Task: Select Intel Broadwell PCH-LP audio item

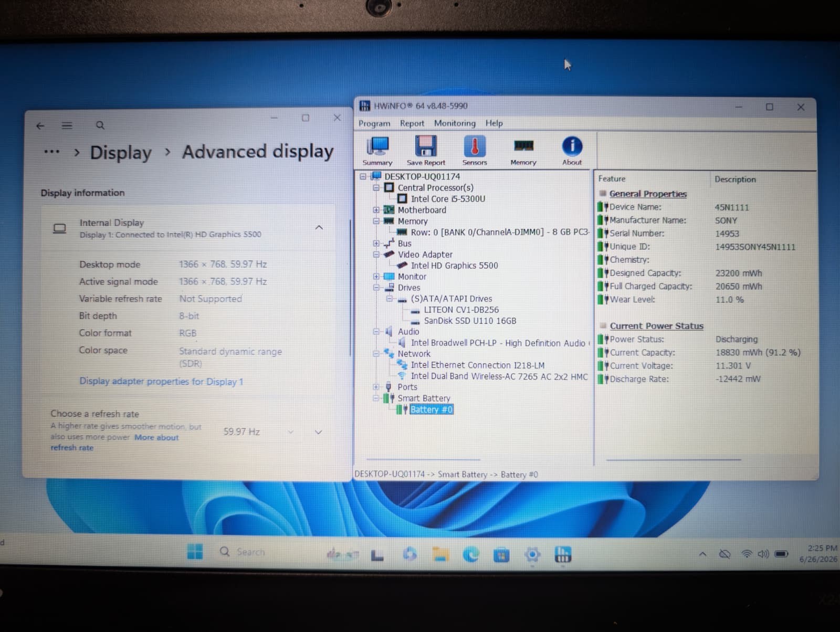Action: [498, 343]
